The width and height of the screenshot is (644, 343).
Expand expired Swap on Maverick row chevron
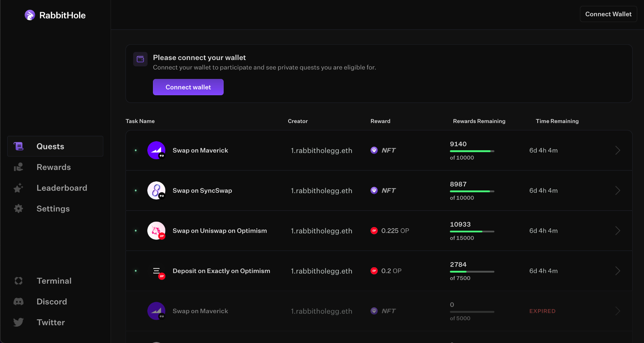coord(618,311)
